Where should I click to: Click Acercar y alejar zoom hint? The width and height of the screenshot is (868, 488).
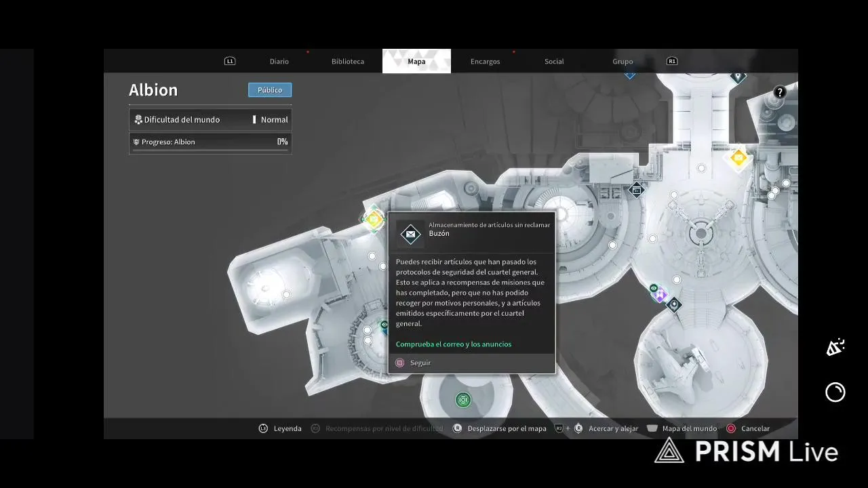(613, 428)
